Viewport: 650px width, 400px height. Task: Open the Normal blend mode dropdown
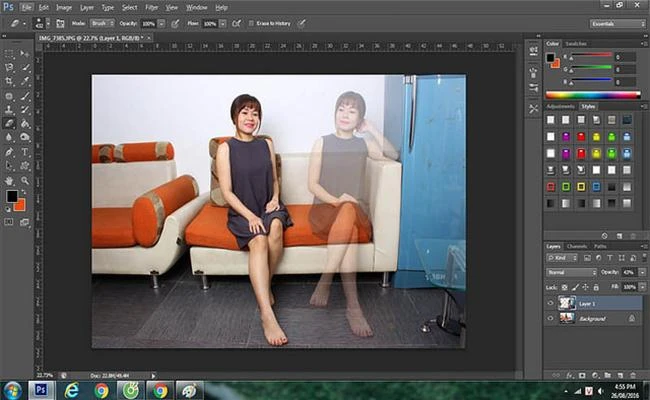pos(571,272)
